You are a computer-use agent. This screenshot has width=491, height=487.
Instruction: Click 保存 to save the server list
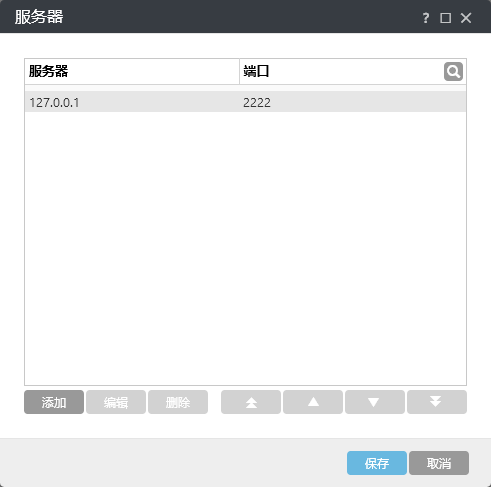(377, 463)
